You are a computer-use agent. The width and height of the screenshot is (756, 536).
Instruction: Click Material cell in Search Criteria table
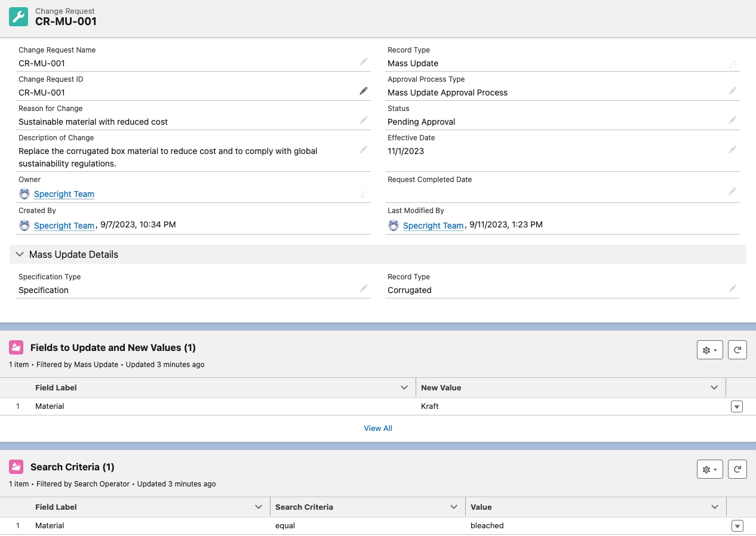[50, 525]
